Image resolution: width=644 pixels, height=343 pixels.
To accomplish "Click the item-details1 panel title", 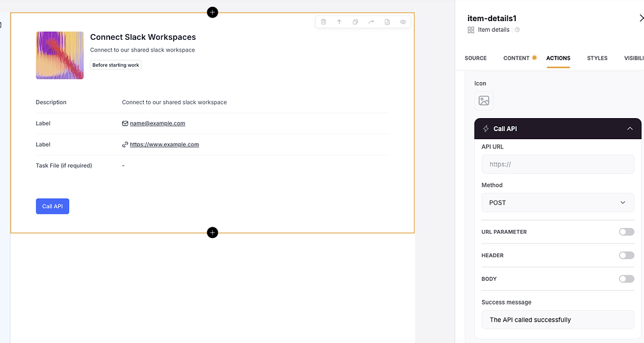I will click(492, 19).
